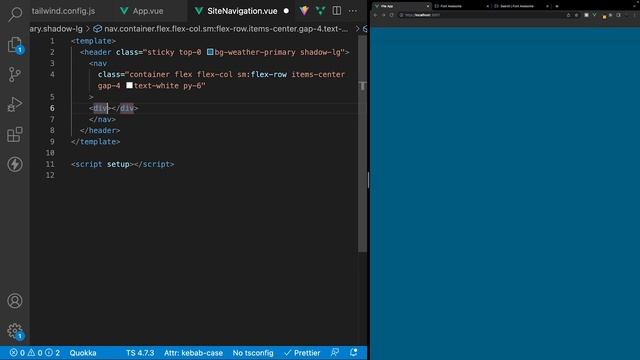Click the browser back arrow
Screen dimensions: 640x360
coord(376,15)
